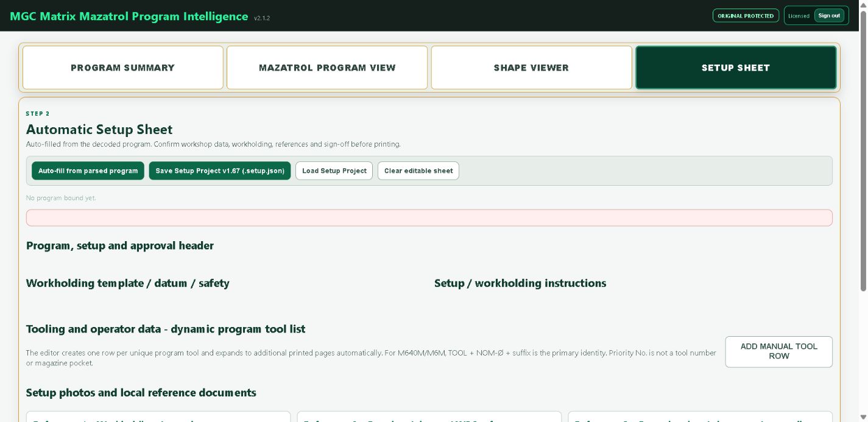Select the Setup Sheet tab
868x422 pixels.
pos(736,68)
